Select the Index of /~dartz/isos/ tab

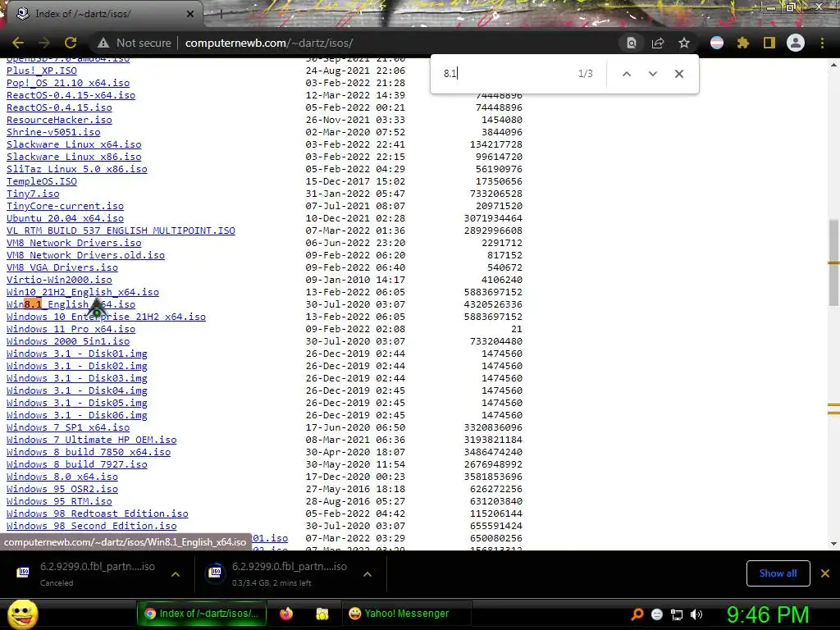pos(102,14)
